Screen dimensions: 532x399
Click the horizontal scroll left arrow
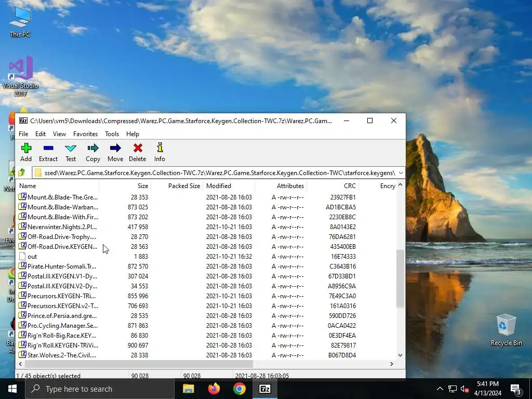click(20, 364)
